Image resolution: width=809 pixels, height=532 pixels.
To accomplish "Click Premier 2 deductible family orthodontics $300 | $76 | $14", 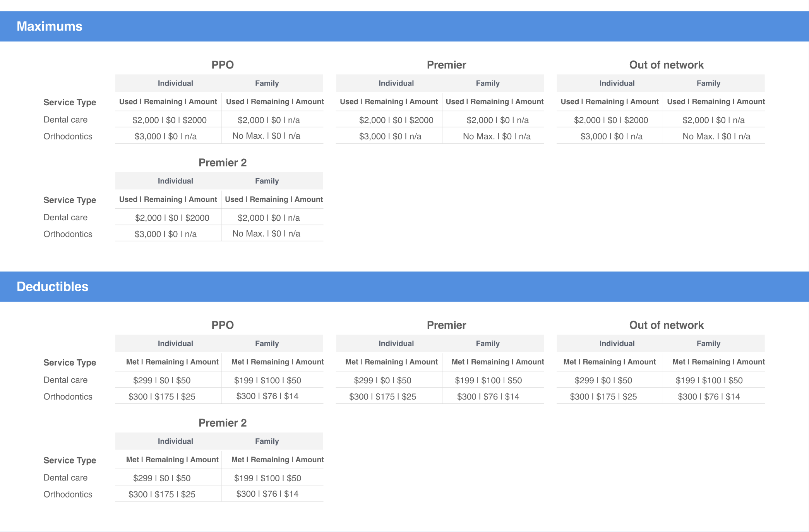I will click(267, 494).
